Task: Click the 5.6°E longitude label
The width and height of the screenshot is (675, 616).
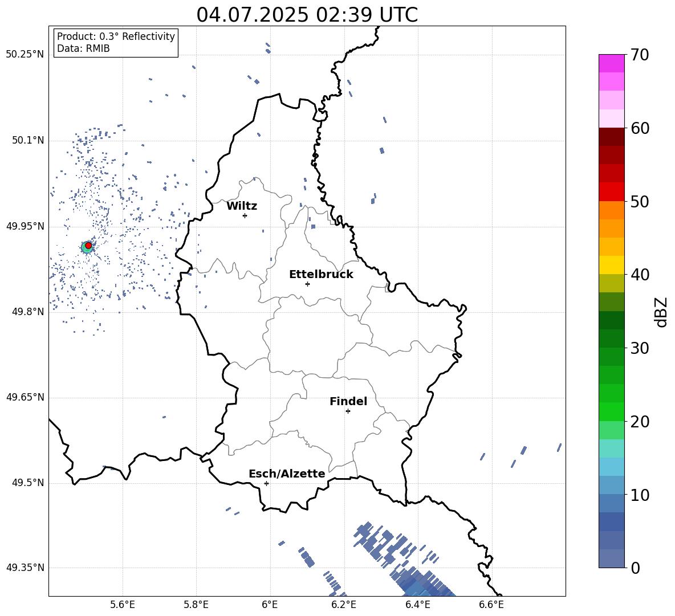Action: 123,605
